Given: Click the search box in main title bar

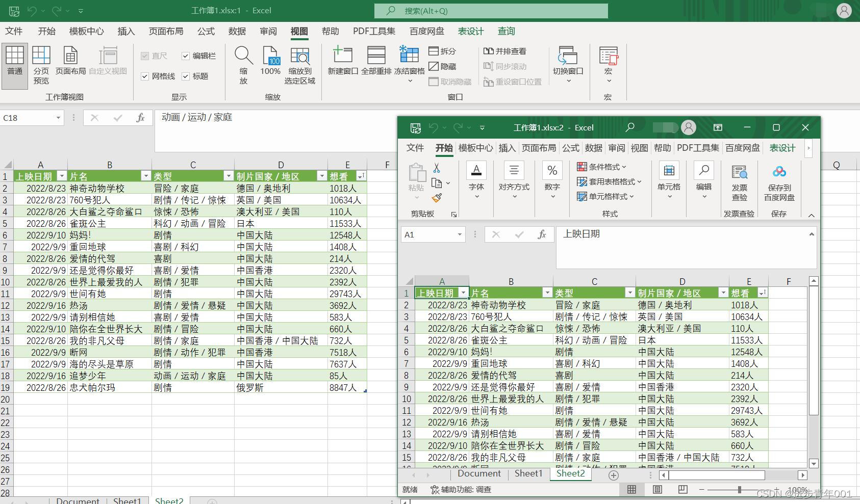Looking at the screenshot, I should pos(491,11).
